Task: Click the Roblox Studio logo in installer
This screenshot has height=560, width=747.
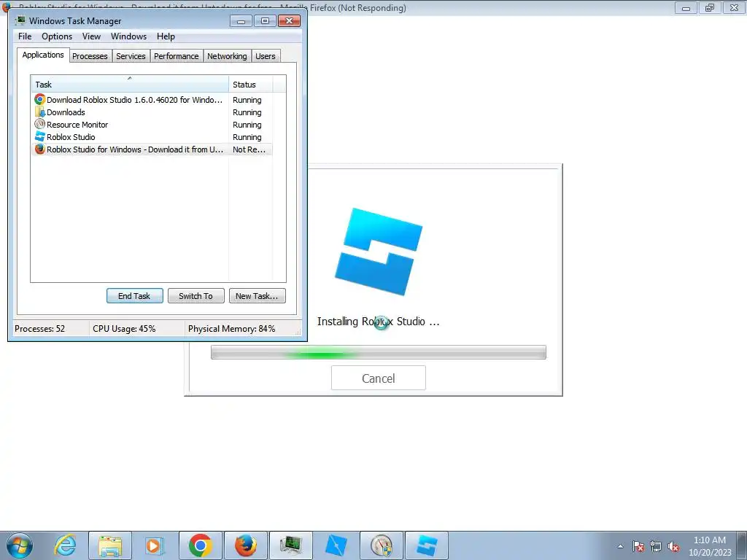Action: [379, 252]
